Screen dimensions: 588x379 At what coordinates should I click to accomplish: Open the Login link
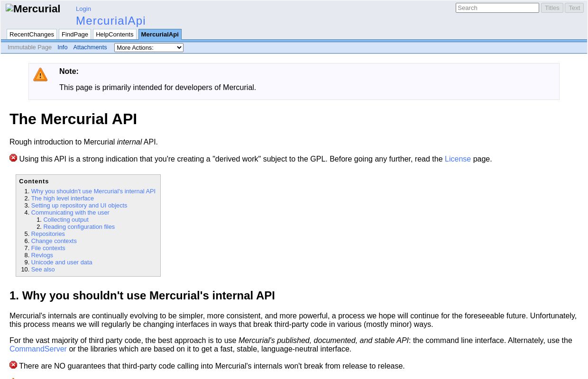(x=83, y=9)
